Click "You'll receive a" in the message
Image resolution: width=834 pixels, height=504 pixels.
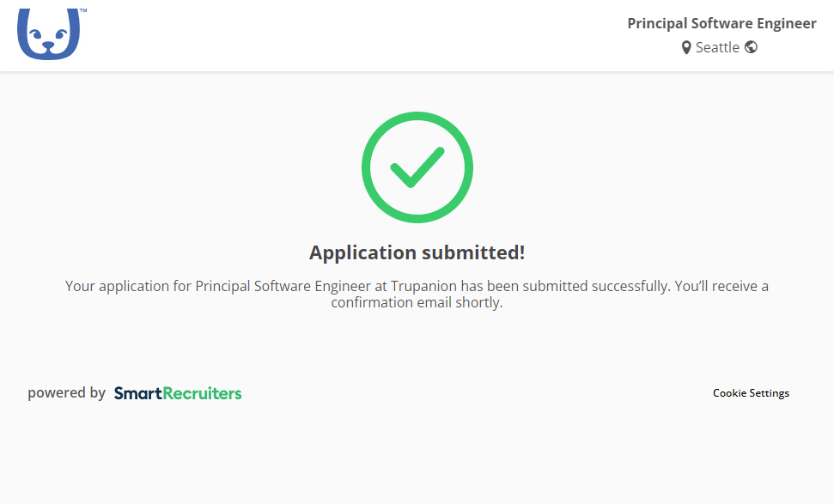721,286
